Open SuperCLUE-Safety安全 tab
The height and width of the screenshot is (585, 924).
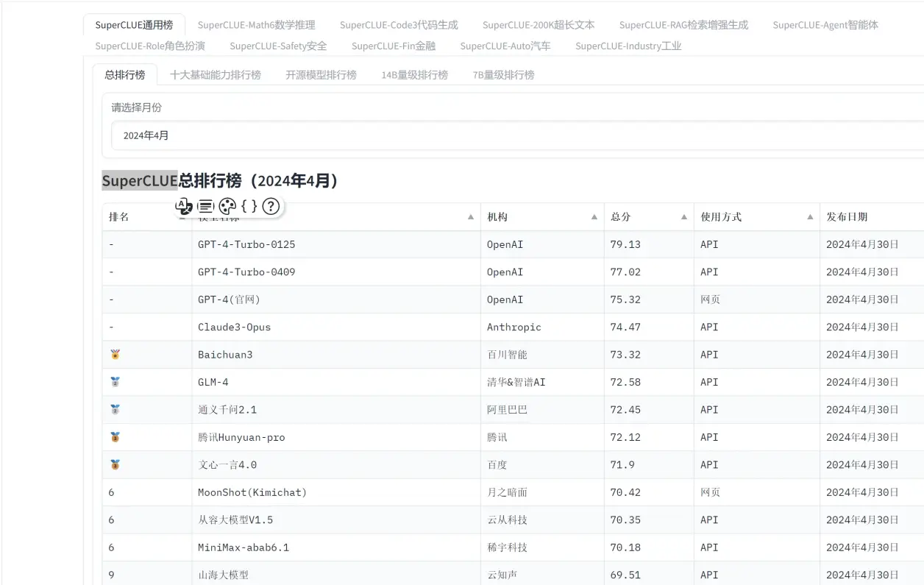coord(278,46)
